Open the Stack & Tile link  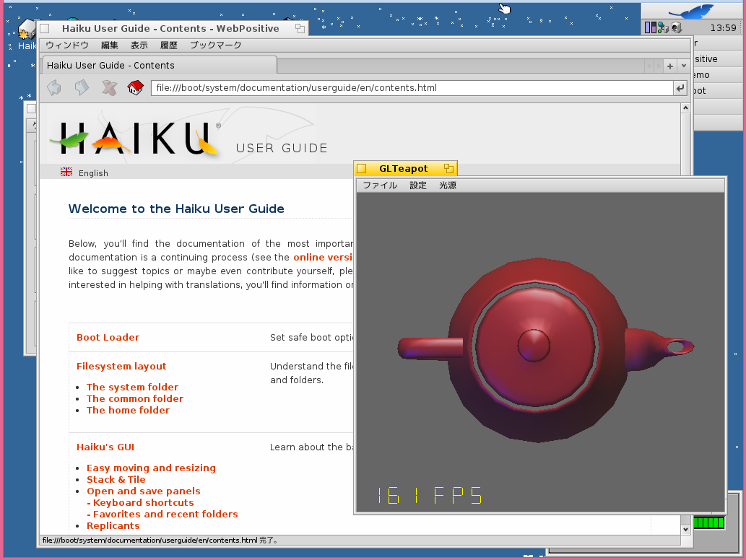point(116,479)
